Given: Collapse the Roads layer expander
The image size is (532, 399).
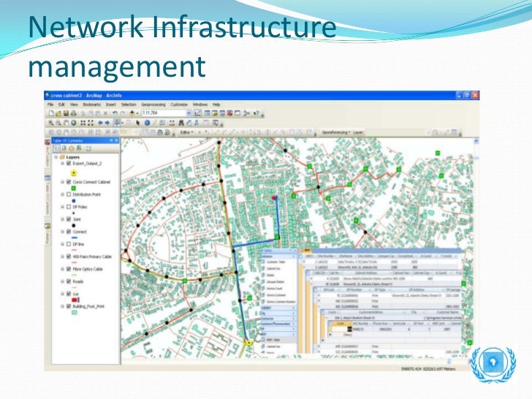Looking at the screenshot, I should click(x=62, y=281).
